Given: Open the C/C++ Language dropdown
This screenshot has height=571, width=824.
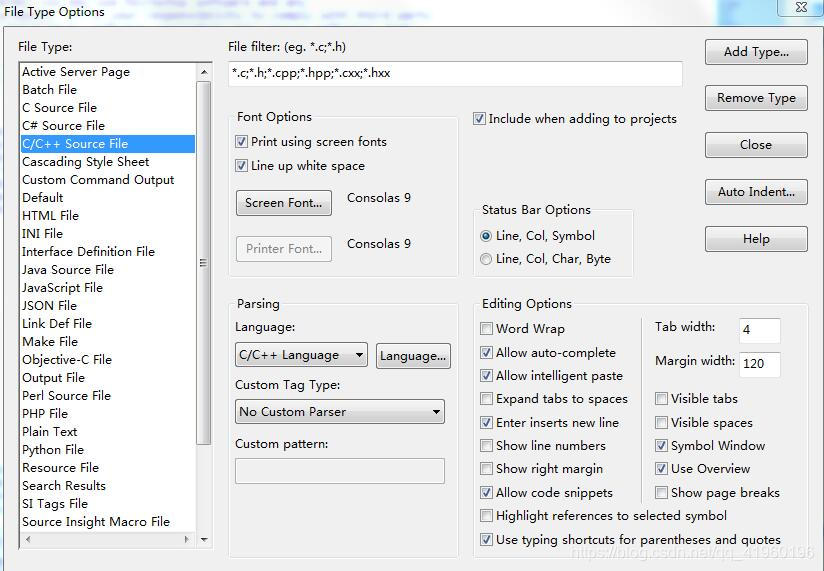Looking at the screenshot, I should point(302,355).
